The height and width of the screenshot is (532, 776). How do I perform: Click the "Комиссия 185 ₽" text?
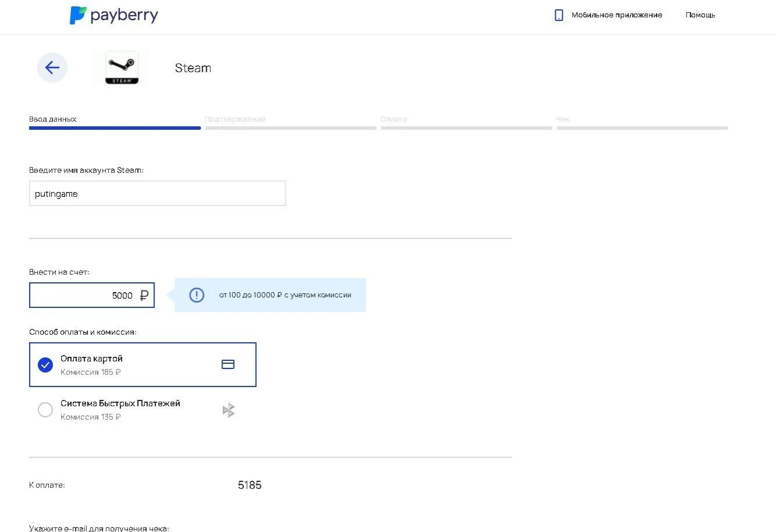91,373
